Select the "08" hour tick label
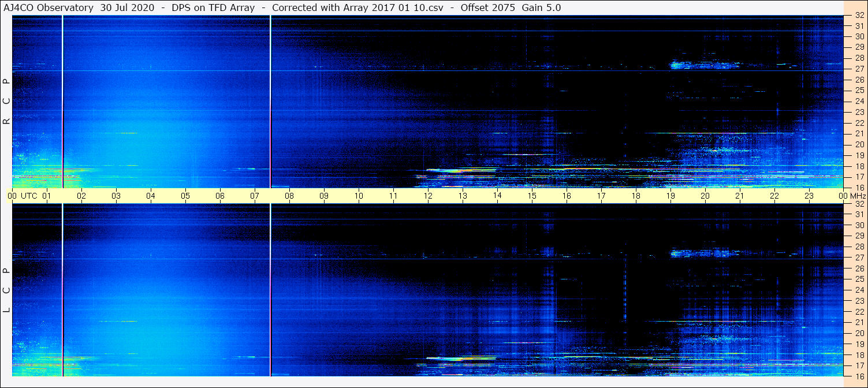The height and width of the screenshot is (388, 868). pos(289,196)
